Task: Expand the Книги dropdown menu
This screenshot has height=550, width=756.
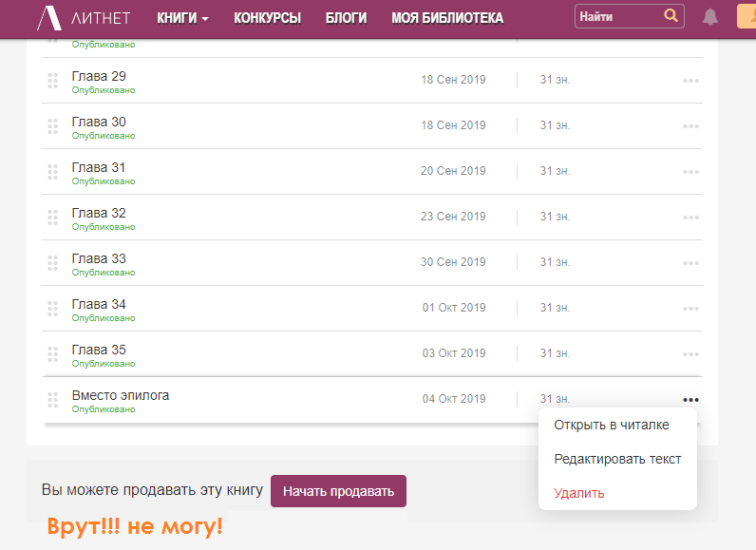Action: pos(182,18)
